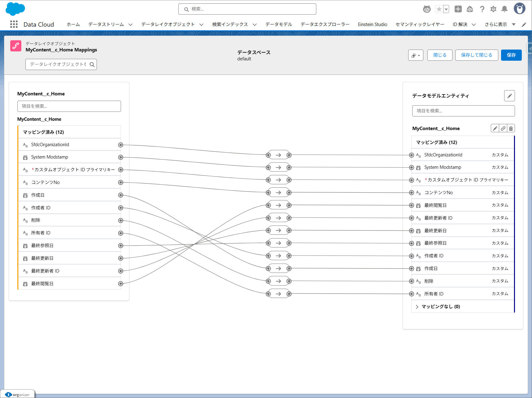Open the App Launcher grid icon
This screenshot has height=398, width=532.
14,24
